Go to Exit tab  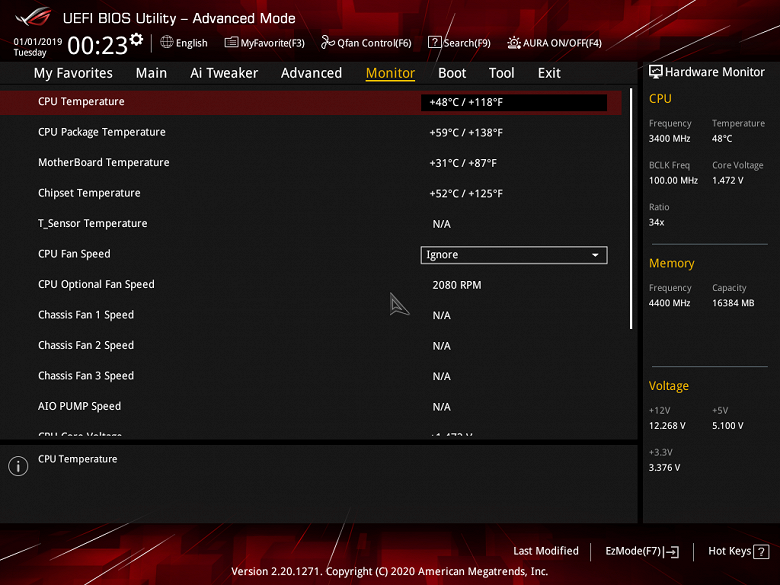coord(549,73)
